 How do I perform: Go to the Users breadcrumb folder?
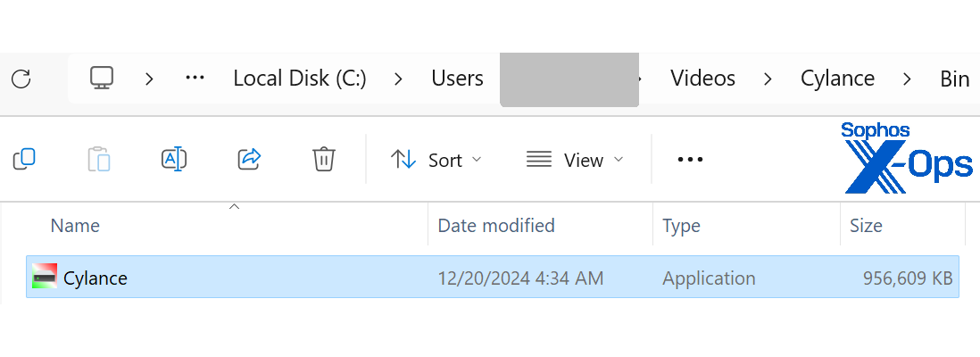tap(457, 79)
